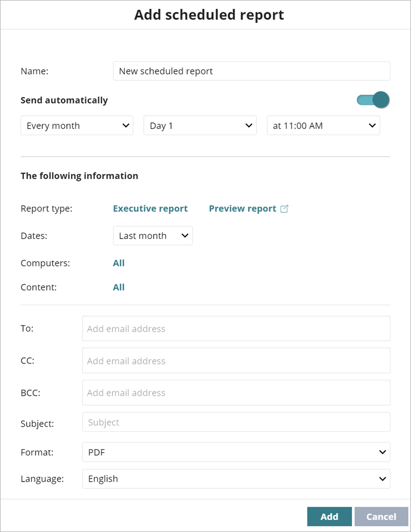Toggle the Send automatically switch off
Screen dimensions: 411x532
[372, 100]
